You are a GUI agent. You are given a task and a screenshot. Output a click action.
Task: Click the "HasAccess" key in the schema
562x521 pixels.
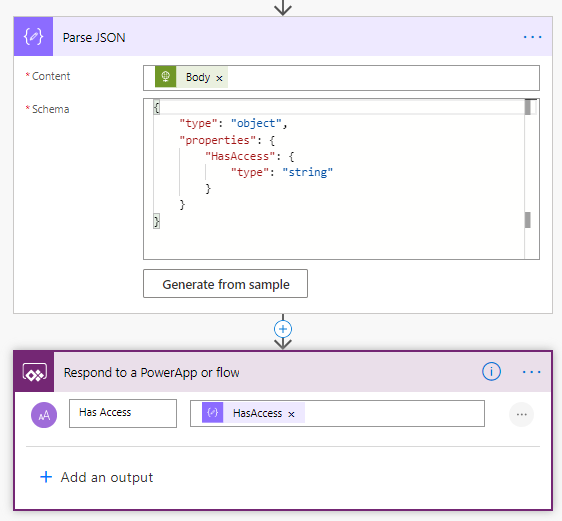240,156
